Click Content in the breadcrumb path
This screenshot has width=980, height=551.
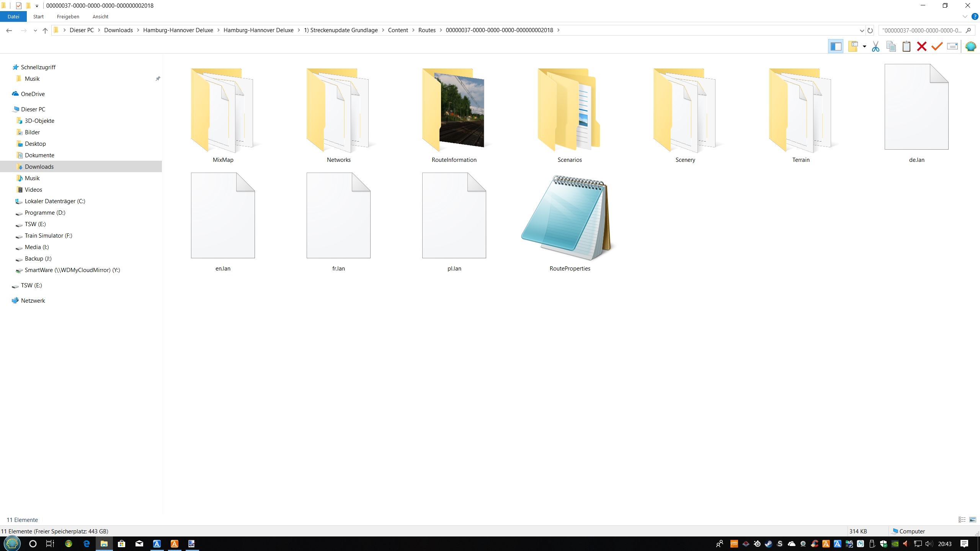pyautogui.click(x=398, y=30)
